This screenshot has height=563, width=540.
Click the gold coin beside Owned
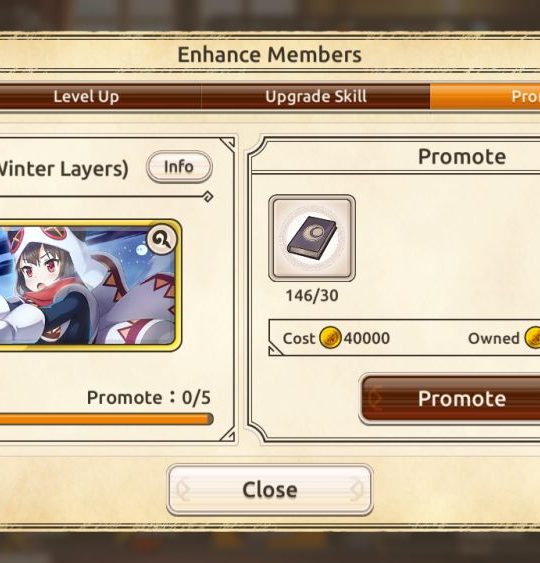point(532,338)
